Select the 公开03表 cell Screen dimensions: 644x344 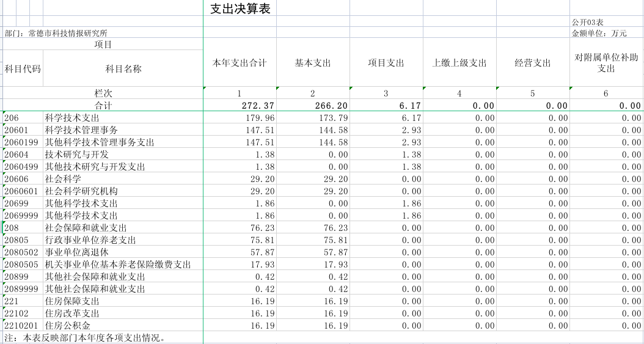pos(587,22)
